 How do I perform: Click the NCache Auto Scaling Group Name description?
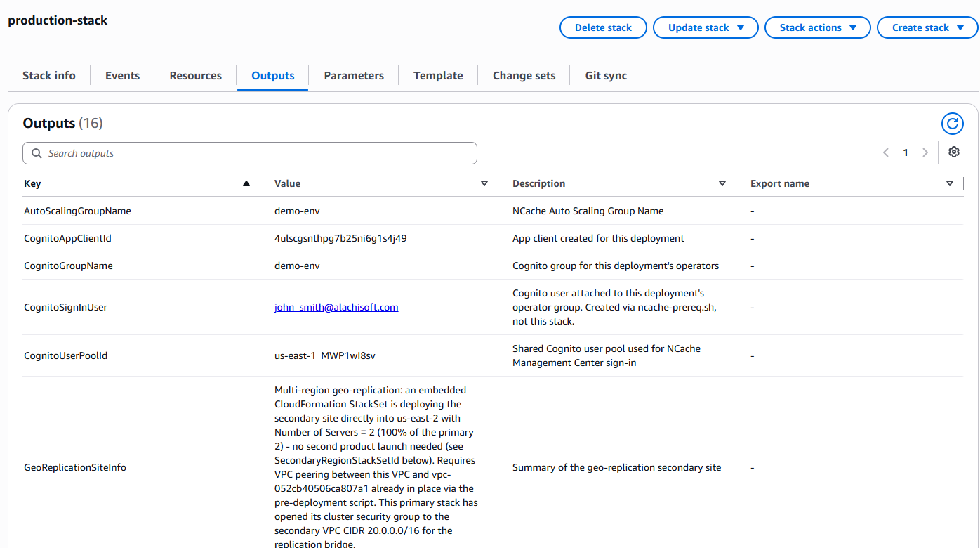pyautogui.click(x=588, y=211)
